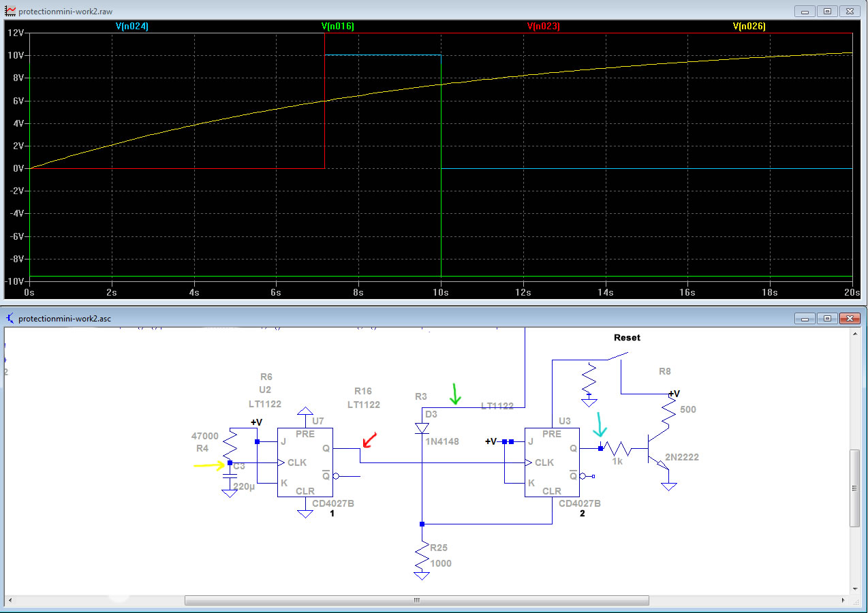Click the CD4027B label of flip-flop U3
This screenshot has width=868, height=613.
(x=579, y=503)
